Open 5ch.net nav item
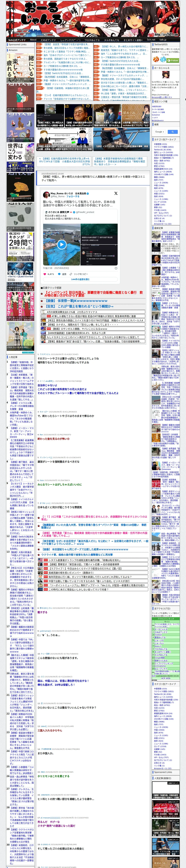Screen dimensions: 186x868 (151, 40)
